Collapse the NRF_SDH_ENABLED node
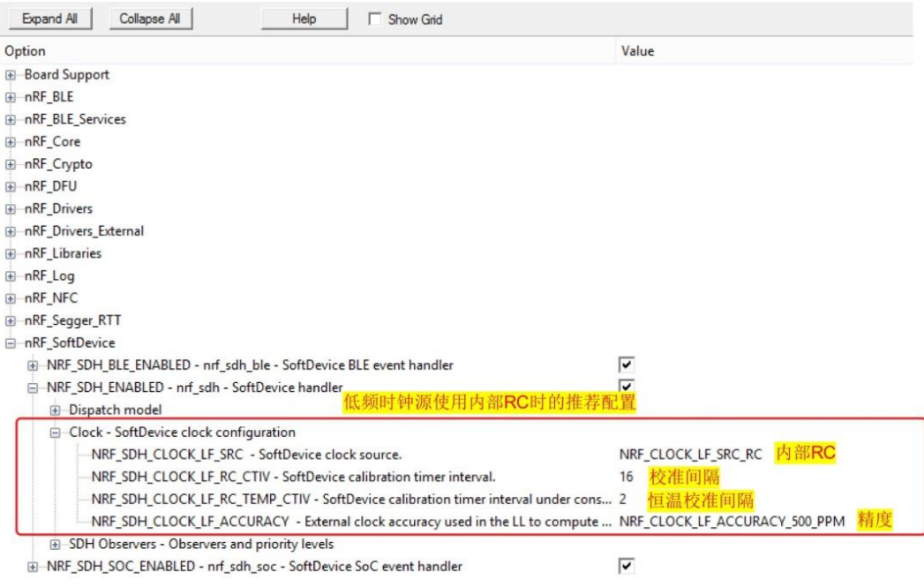This screenshot has width=924, height=587. 33,388
